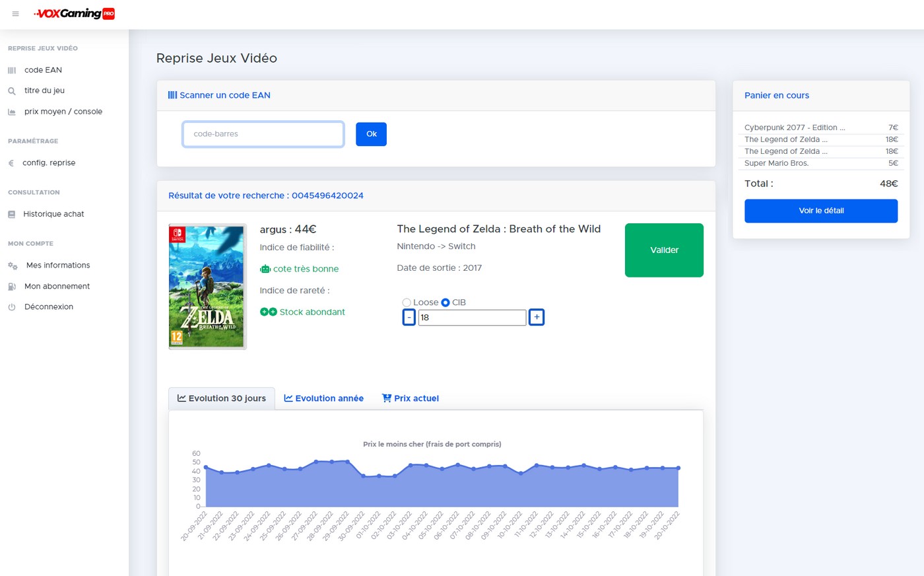
Task: Click the Date de sortie : 2017 text
Action: pos(440,268)
